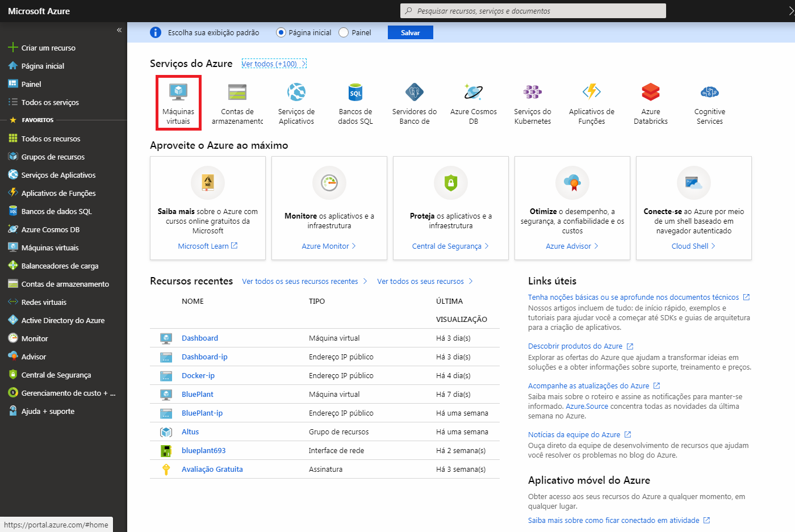Click the chevron after Ver todos os seus recursos
Image resolution: width=795 pixels, height=532 pixels.
point(471,281)
